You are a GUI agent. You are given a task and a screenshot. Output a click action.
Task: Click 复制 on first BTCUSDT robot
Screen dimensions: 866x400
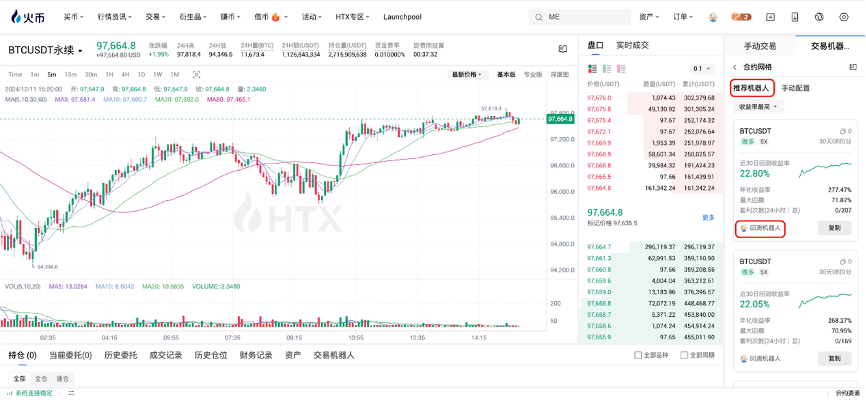point(834,228)
